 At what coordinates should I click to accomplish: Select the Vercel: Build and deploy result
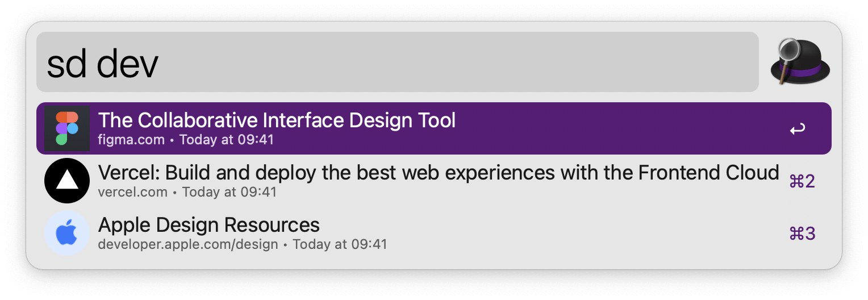[x=434, y=181]
